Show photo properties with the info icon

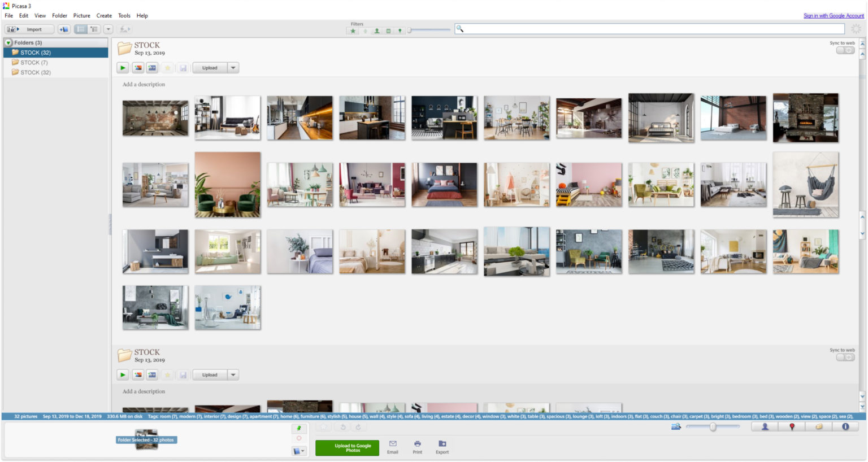[x=846, y=427]
